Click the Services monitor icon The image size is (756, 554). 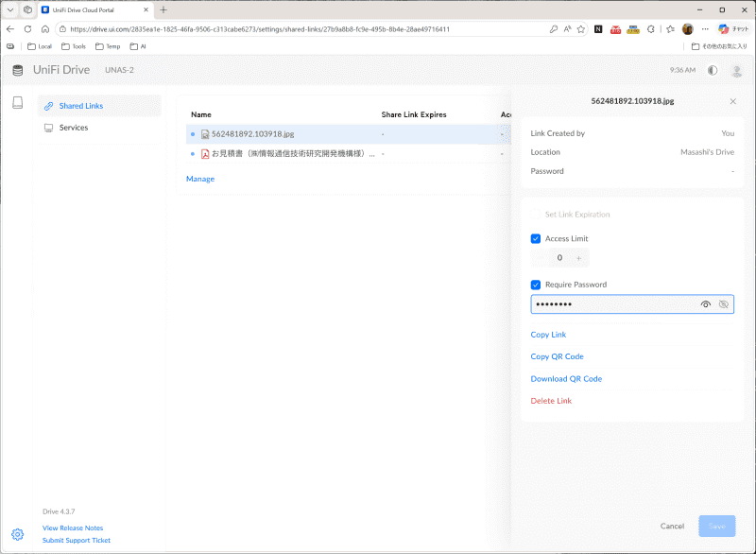point(49,128)
